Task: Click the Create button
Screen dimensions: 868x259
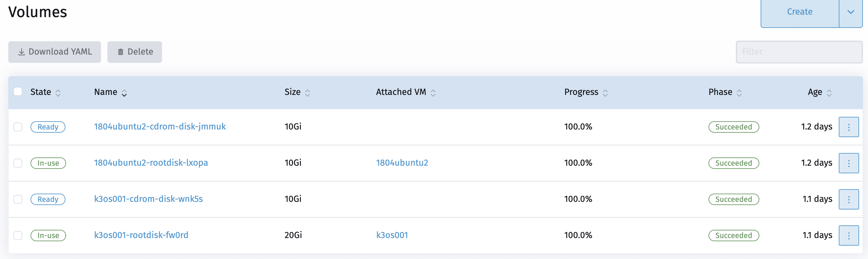Action: click(800, 12)
